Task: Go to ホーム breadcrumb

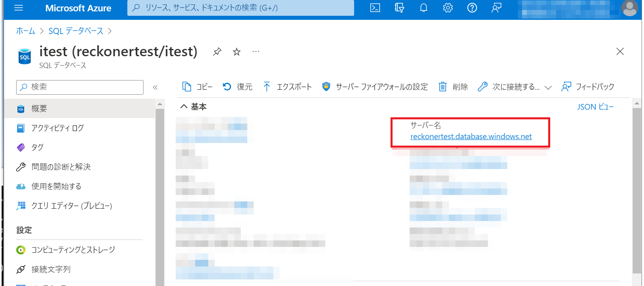Action: tap(25, 31)
